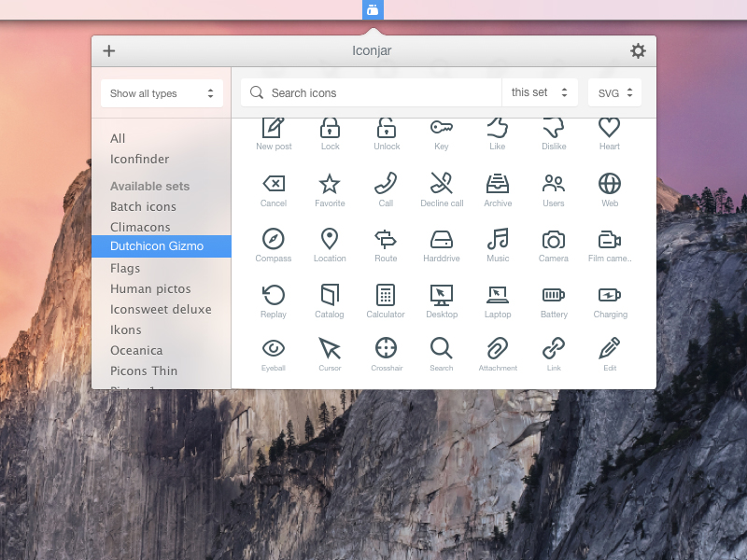Open the 'this set' search scope dropdown

click(x=540, y=92)
